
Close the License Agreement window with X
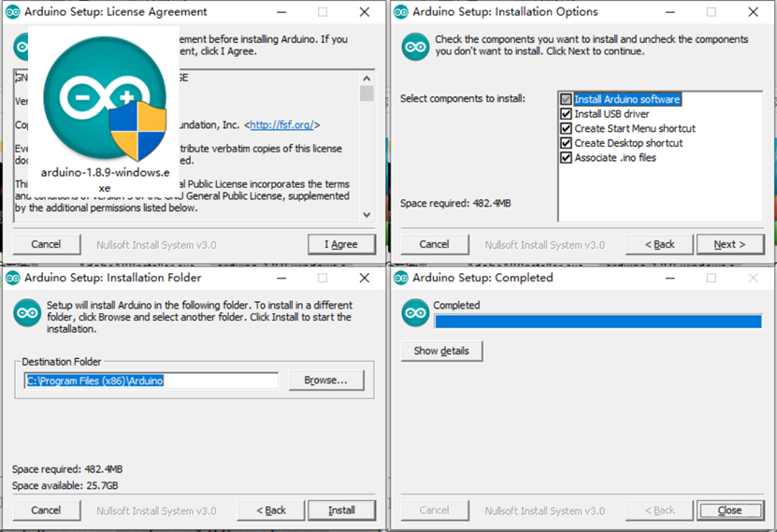365,12
